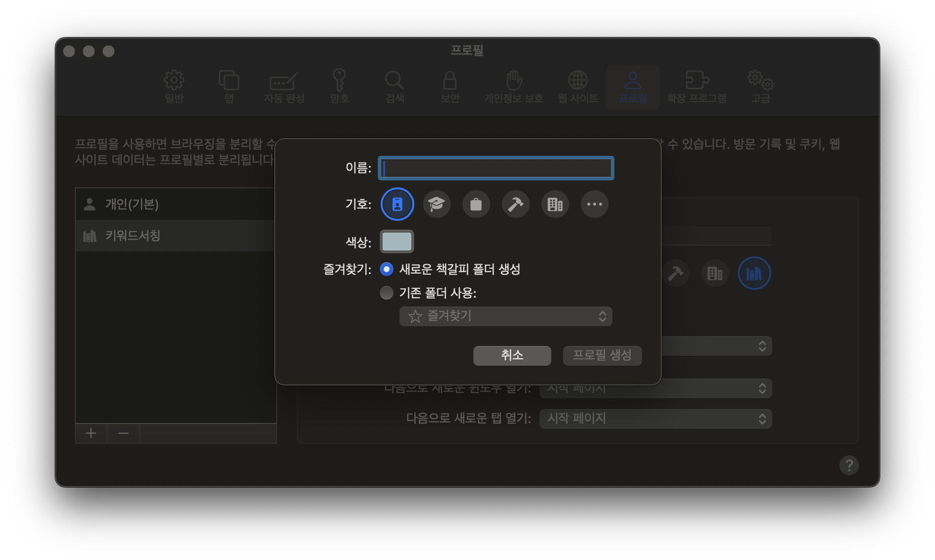This screenshot has width=935, height=560.
Task: Choose the building profile symbol in dialog
Action: point(555,204)
